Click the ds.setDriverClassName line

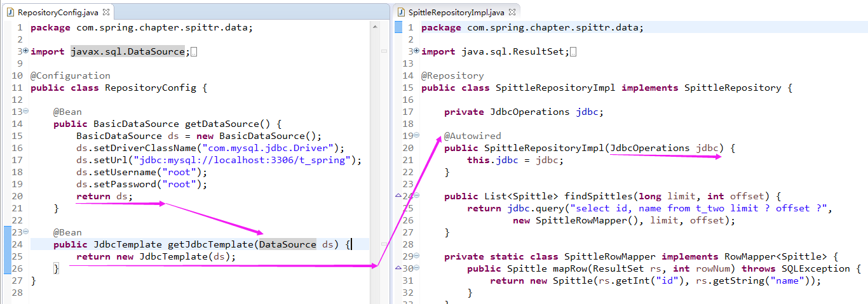tap(210, 148)
